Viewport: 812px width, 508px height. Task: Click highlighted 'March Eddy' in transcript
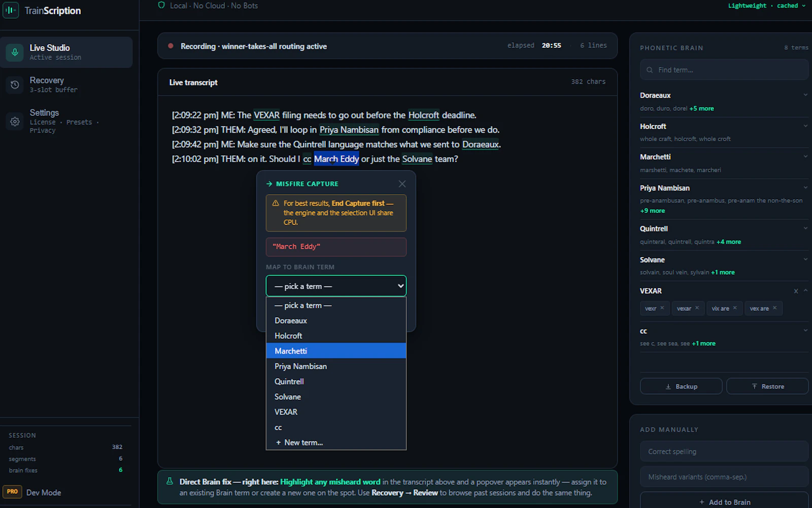pos(336,159)
